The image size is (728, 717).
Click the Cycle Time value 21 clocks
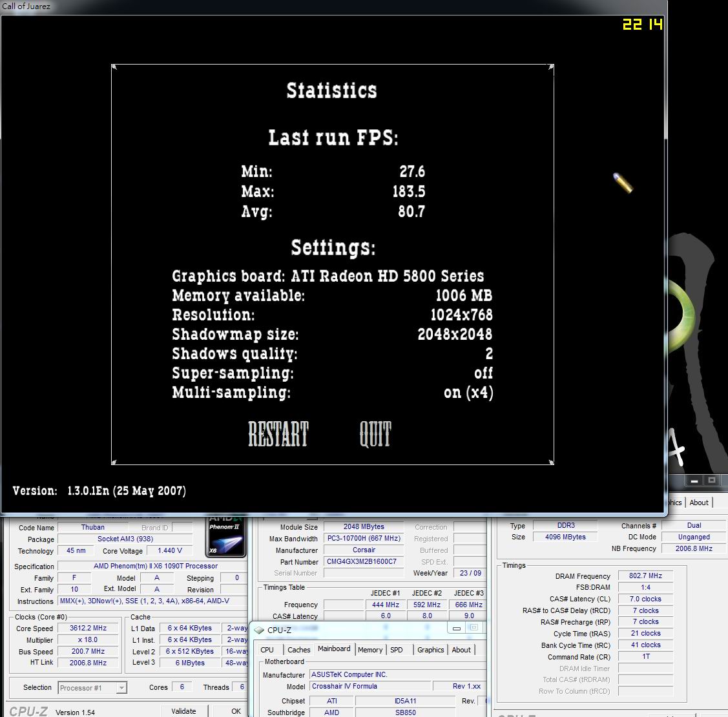[645, 634]
